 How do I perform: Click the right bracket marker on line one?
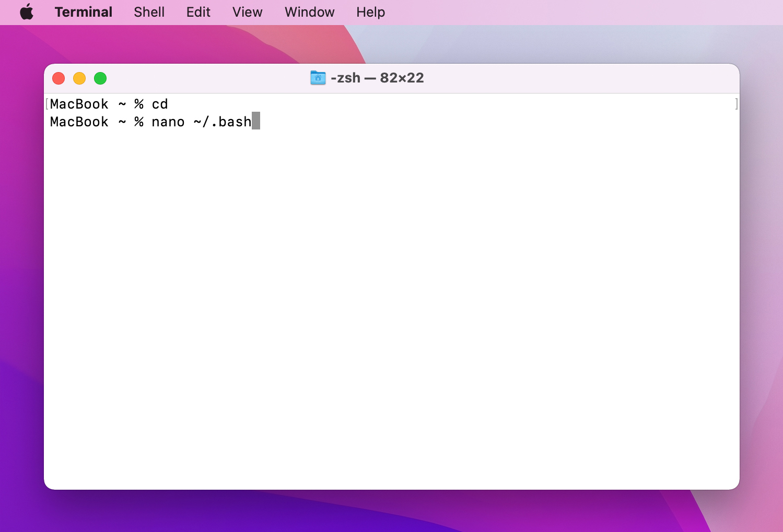[737, 103]
